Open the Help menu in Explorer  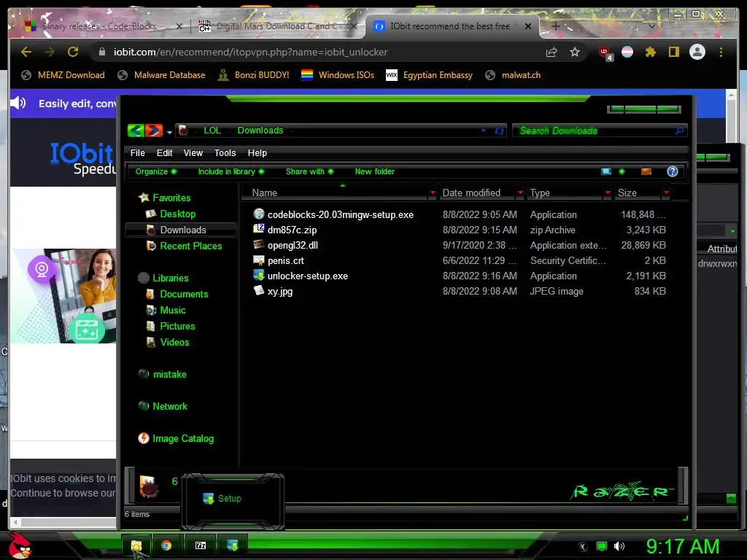point(258,153)
